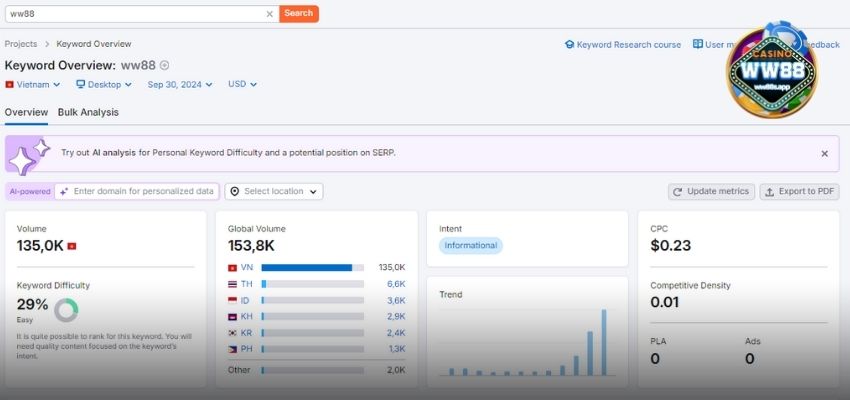Screen dimensions: 850x400
Task: Click the User manual book icon
Action: (x=698, y=44)
